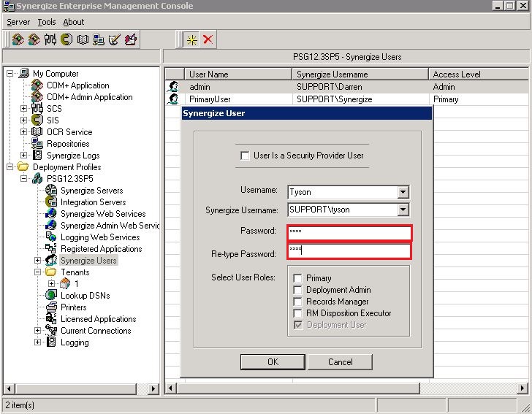Click the tree pane horizontal scrollbar right arrow
Viewport: 532px width, 414px height.
(x=153, y=388)
